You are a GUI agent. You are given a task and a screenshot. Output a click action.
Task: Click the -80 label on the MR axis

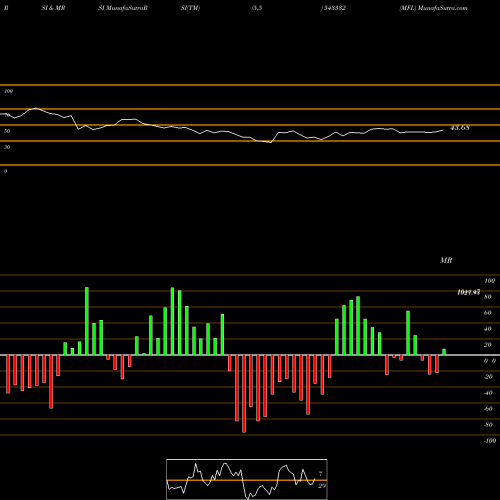pos(488,425)
